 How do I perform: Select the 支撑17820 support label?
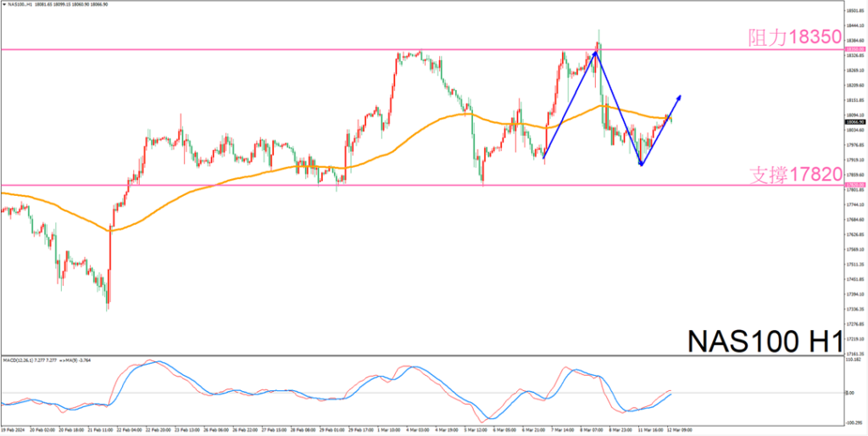(793, 174)
